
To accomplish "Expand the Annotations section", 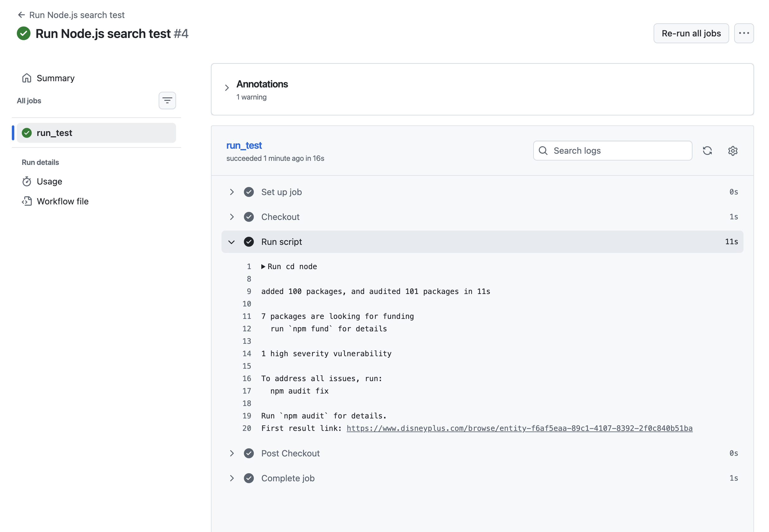I will tap(227, 88).
